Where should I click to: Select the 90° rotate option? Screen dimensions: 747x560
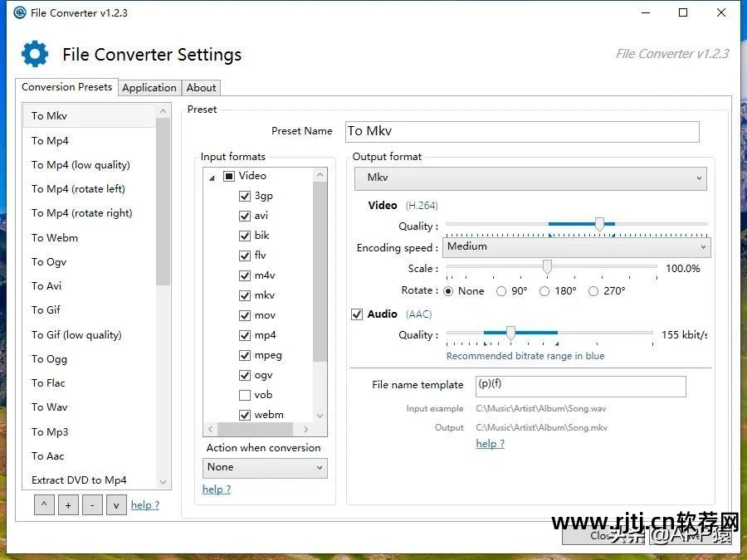pos(501,291)
